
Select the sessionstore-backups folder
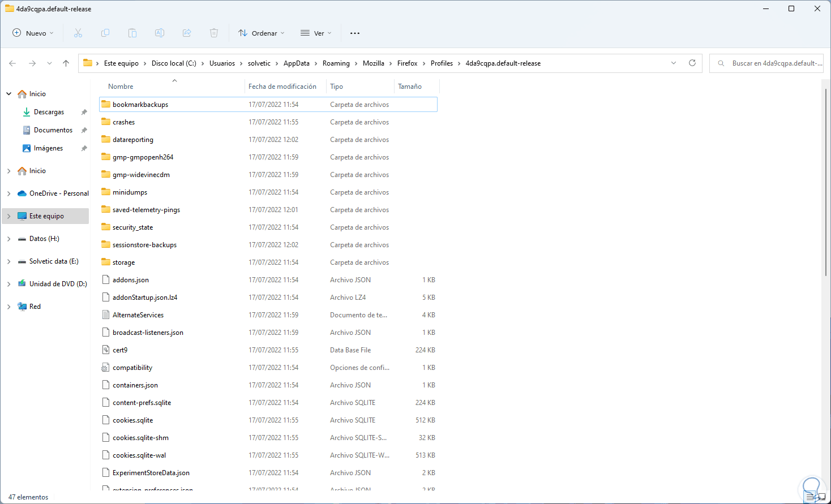coord(268,244)
